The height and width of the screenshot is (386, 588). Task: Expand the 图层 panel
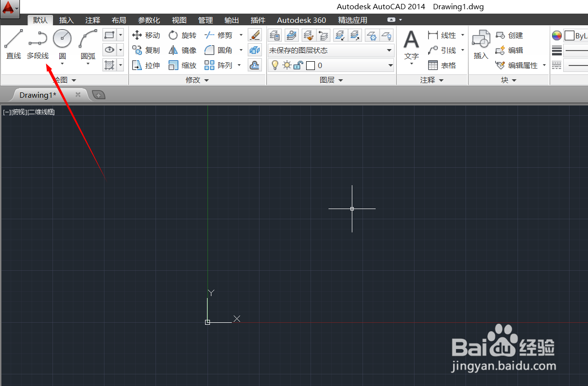[331, 80]
